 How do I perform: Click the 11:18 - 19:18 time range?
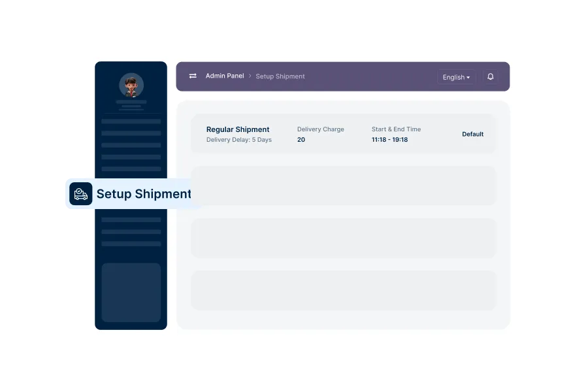pos(389,140)
